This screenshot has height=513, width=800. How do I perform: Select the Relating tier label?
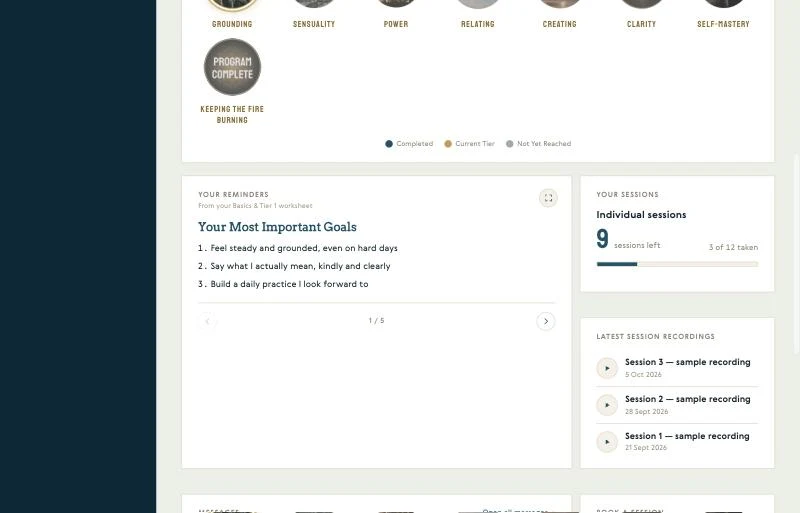pos(478,24)
